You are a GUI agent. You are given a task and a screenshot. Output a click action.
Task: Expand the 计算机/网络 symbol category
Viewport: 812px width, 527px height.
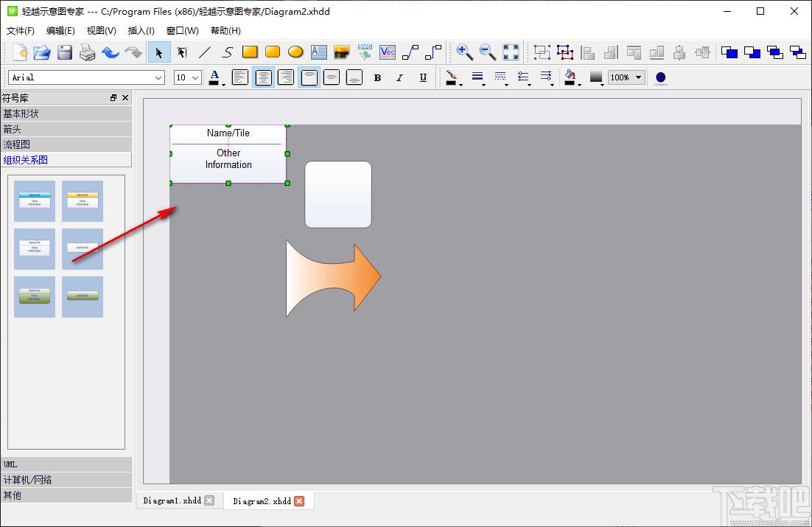tap(66, 480)
